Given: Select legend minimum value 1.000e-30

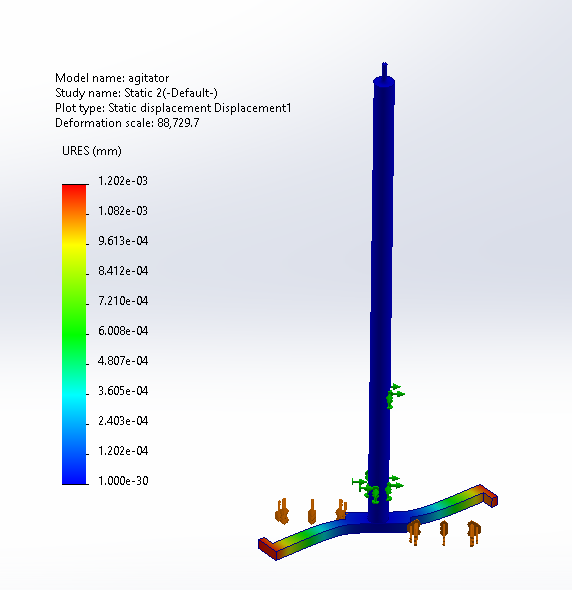Looking at the screenshot, I should click(123, 481).
